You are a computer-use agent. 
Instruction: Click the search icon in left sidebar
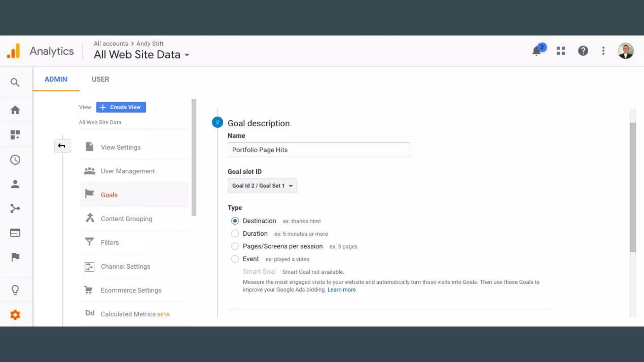click(x=15, y=83)
